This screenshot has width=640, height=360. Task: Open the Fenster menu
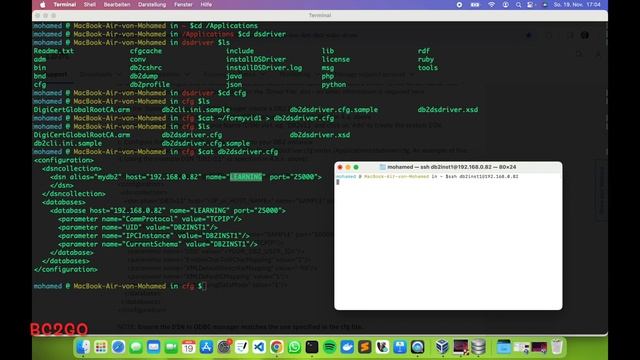(183, 4)
